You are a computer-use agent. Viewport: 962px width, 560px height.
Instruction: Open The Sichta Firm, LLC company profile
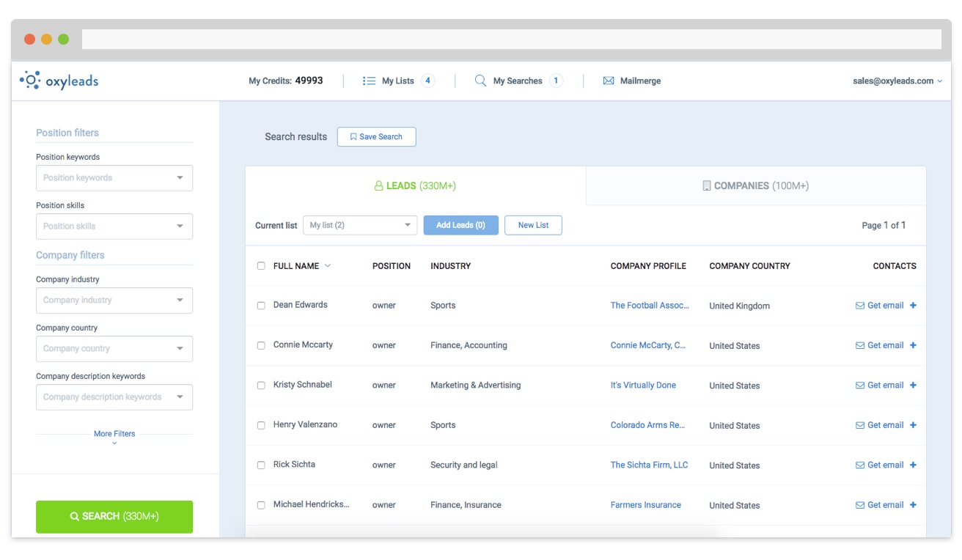649,465
